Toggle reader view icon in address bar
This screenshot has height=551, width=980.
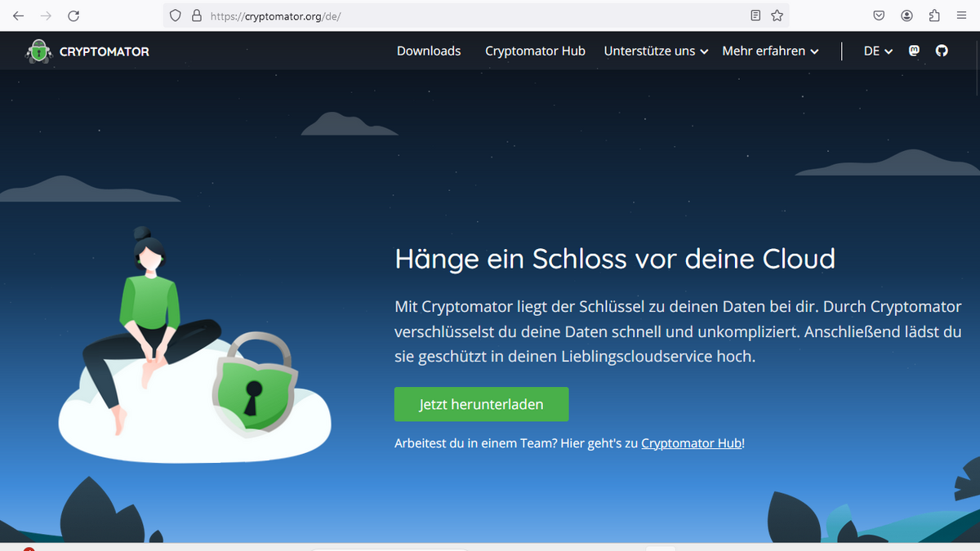point(755,16)
